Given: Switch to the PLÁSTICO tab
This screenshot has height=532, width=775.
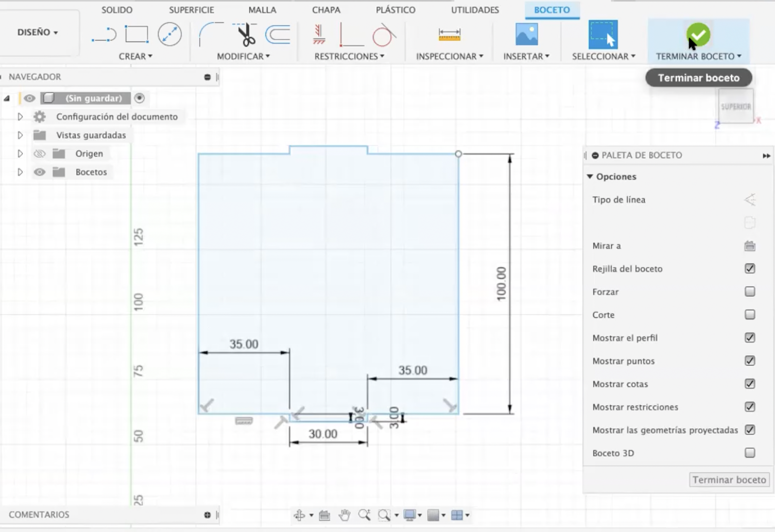Looking at the screenshot, I should (395, 10).
